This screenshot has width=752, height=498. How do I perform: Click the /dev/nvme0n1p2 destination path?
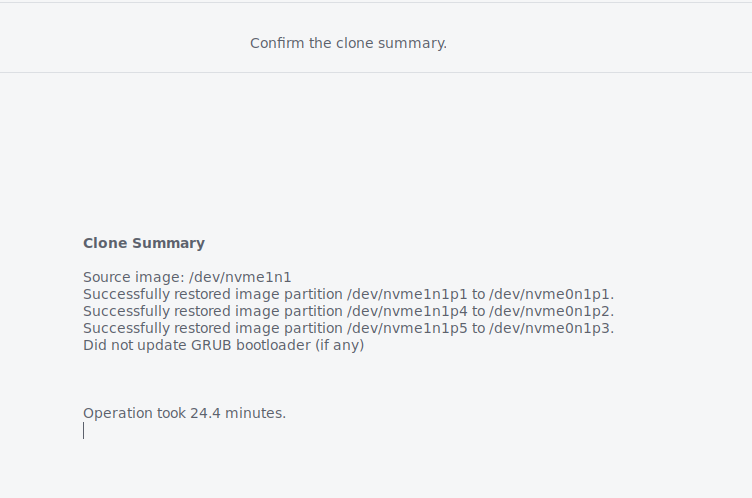pyautogui.click(x=551, y=311)
